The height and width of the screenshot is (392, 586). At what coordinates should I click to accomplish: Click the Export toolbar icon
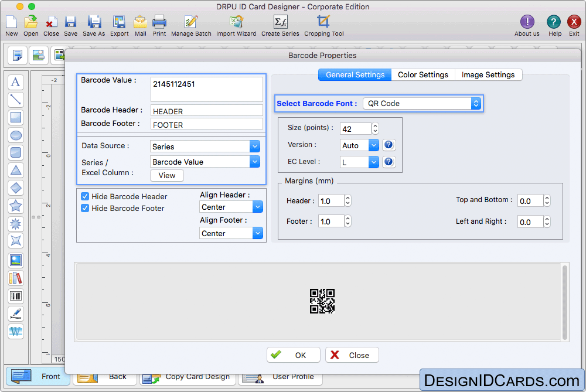(x=119, y=25)
